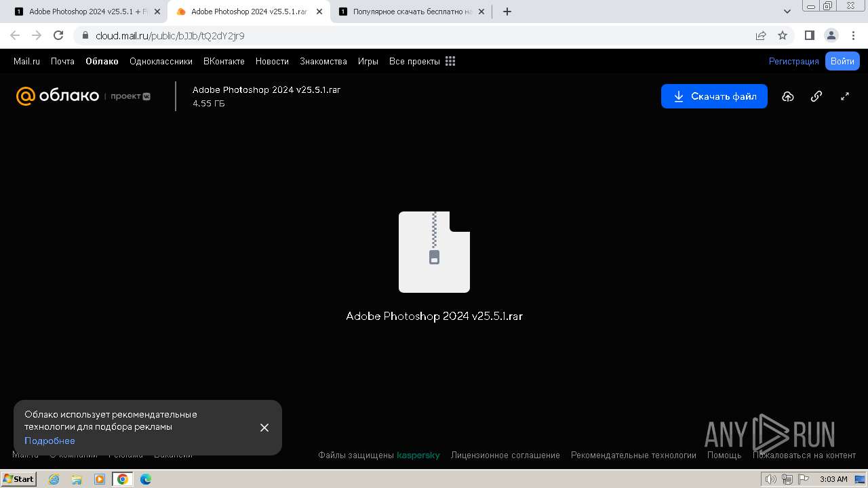
Task: Open ВКонтакте in the top navigation
Action: [224, 61]
